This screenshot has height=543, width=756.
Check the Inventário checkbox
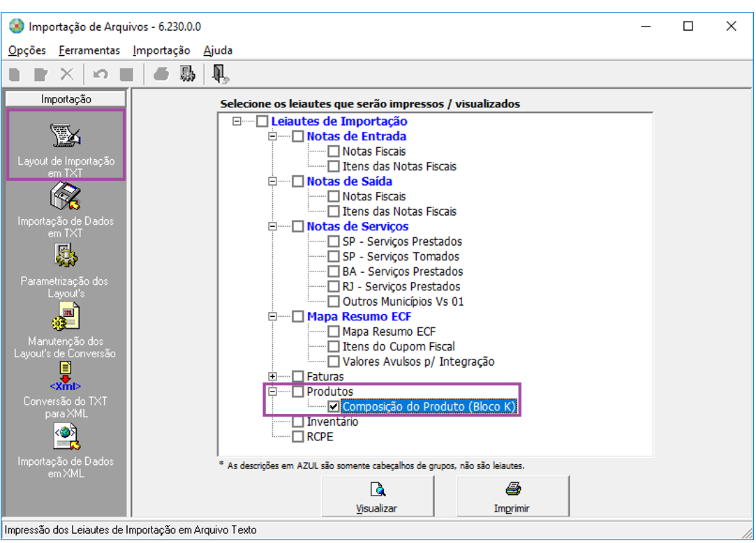click(298, 422)
